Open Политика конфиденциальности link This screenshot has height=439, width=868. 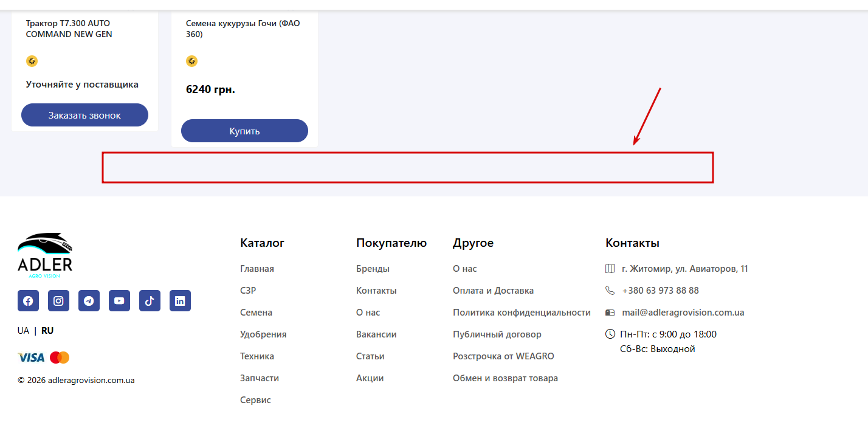522,313
